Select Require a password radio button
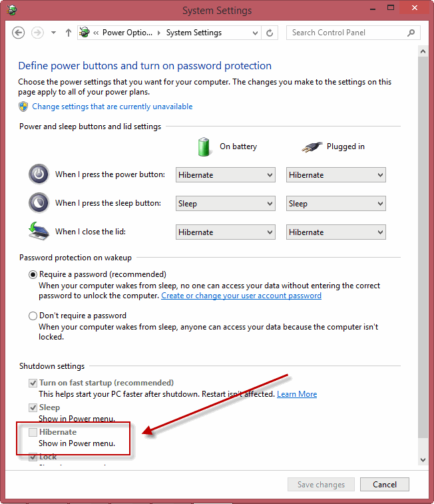The width and height of the screenshot is (434, 504). point(33,274)
